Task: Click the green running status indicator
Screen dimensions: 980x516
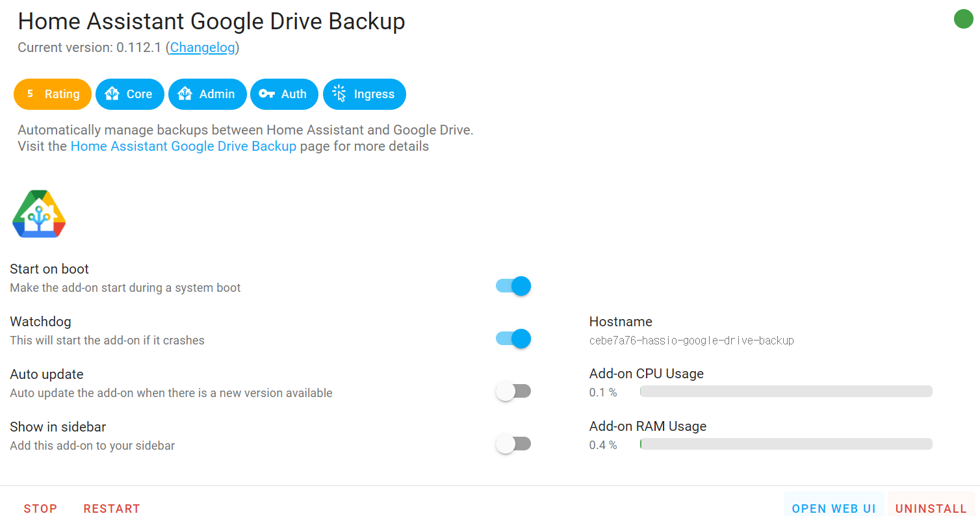Action: click(963, 19)
